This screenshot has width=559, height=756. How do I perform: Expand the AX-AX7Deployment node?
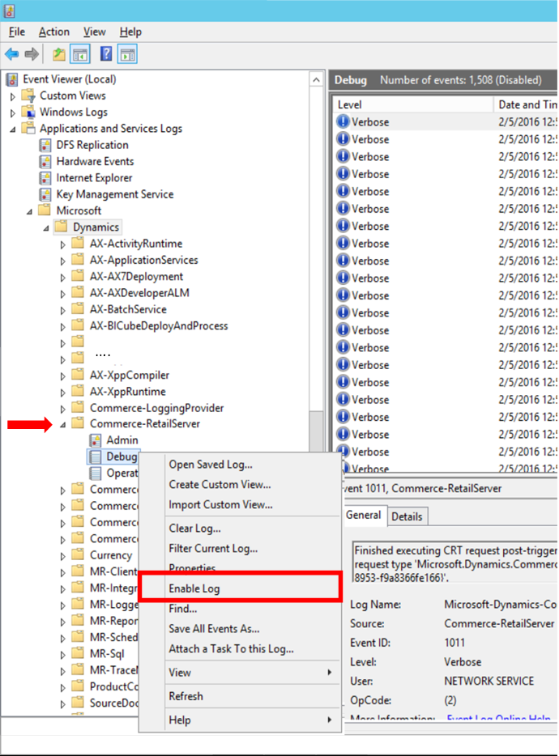62,278
